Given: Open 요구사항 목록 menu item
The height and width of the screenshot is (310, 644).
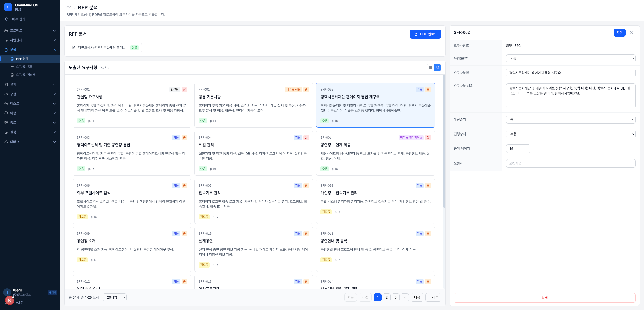Looking at the screenshot, I should click(24, 67).
